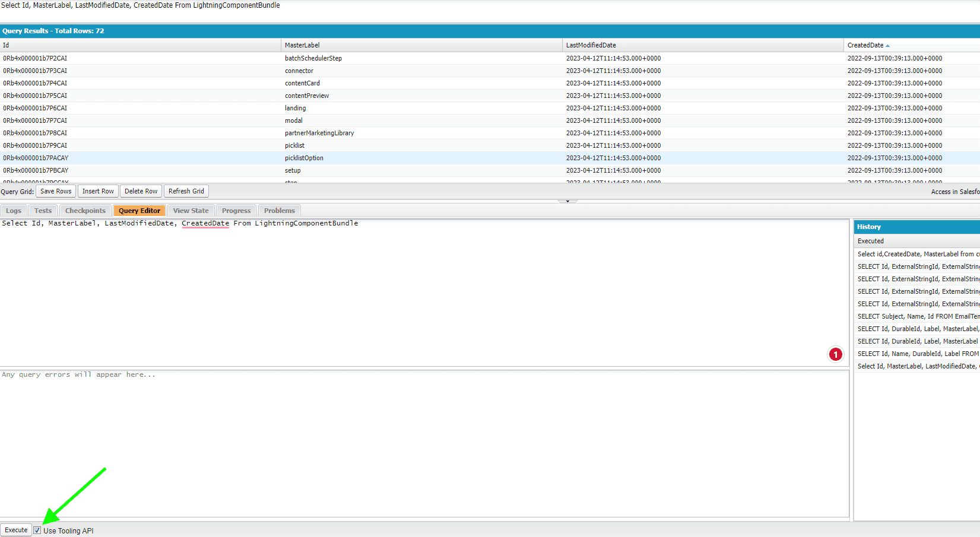Collapse the results panel with the splitter arrow
980x537 pixels.
[567, 201]
